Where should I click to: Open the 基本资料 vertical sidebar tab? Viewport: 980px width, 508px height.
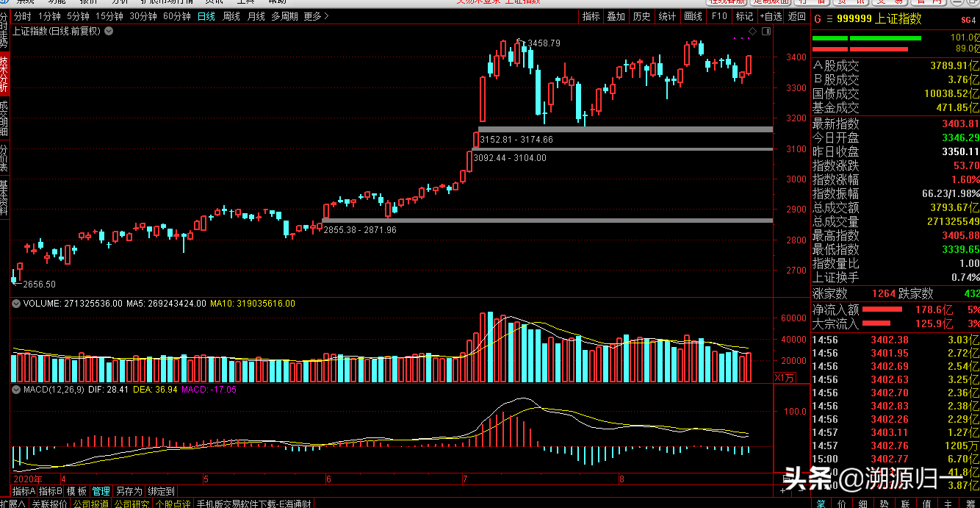pos(4,196)
